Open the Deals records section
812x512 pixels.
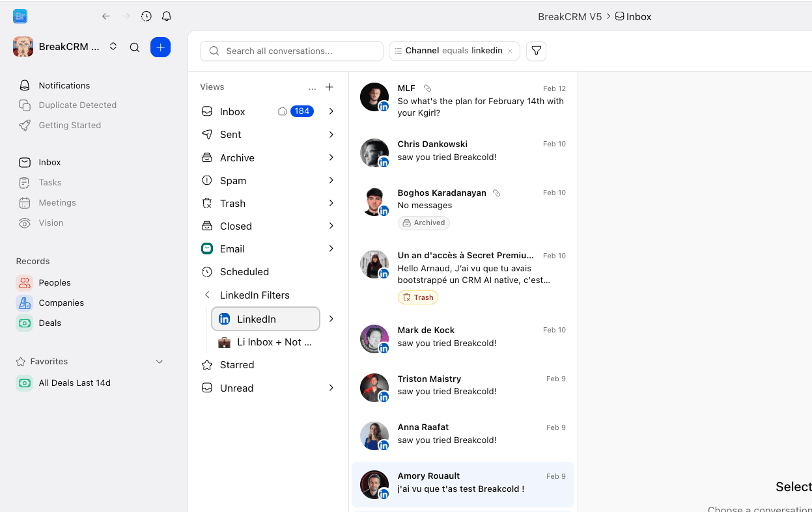click(x=49, y=323)
